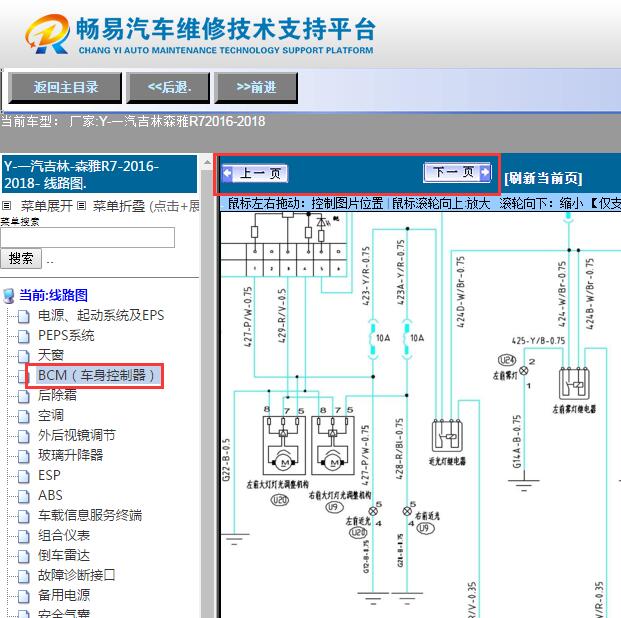The height and width of the screenshot is (618, 621).
Task: Click the 427-P/W-0.75 wire label near fuse box
Action: click(248, 317)
